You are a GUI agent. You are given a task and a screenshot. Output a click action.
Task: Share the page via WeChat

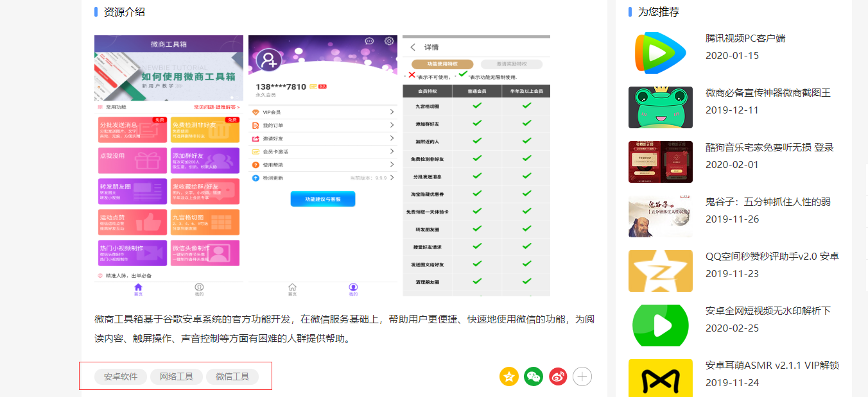(533, 376)
